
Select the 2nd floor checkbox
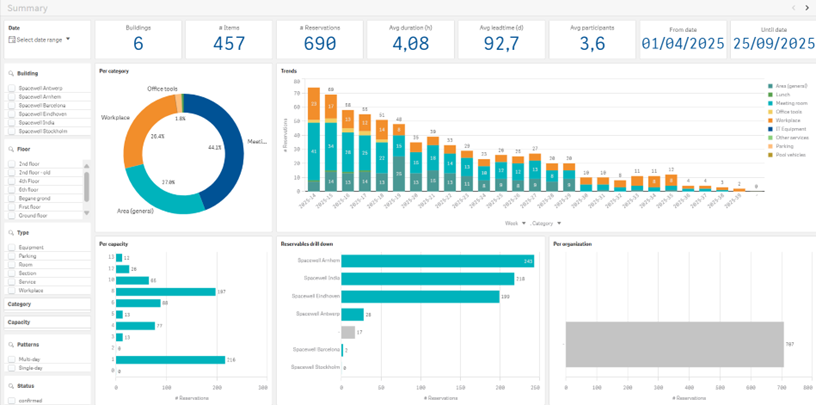coord(11,163)
